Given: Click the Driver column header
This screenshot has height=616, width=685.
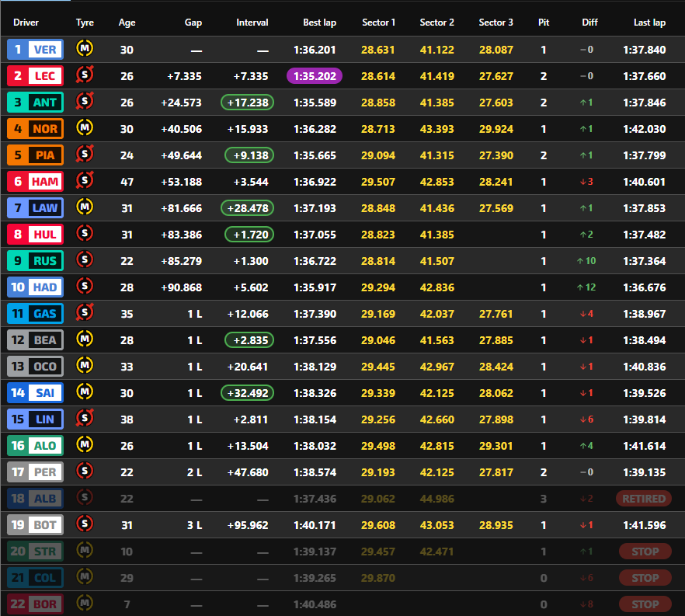Looking at the screenshot, I should 26,23.
